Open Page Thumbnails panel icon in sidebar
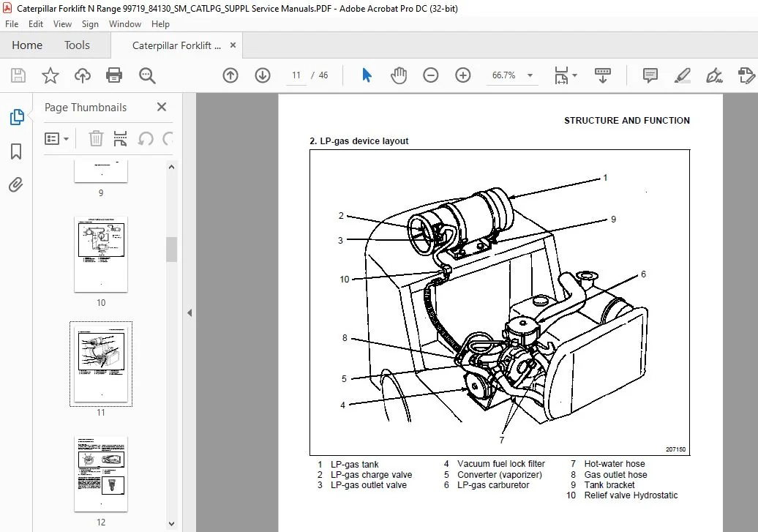This screenshot has width=758, height=532. pos(16,116)
